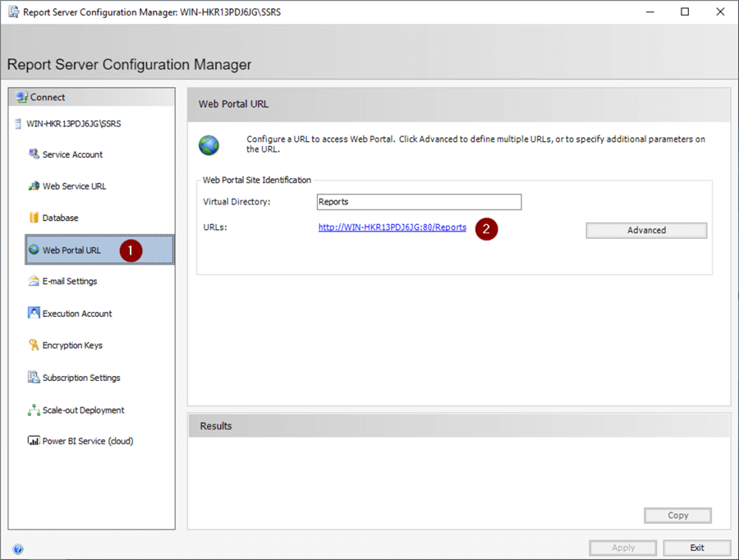Click the Web Service URL icon

click(34, 186)
